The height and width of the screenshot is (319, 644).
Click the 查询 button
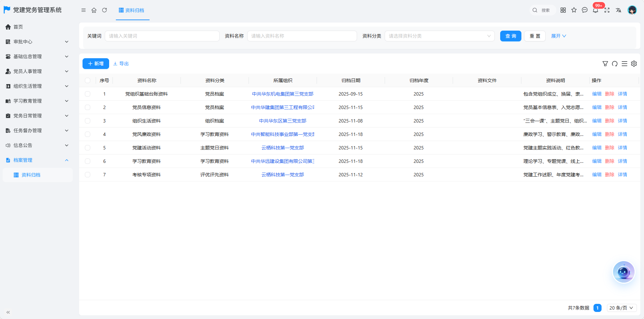(x=511, y=36)
